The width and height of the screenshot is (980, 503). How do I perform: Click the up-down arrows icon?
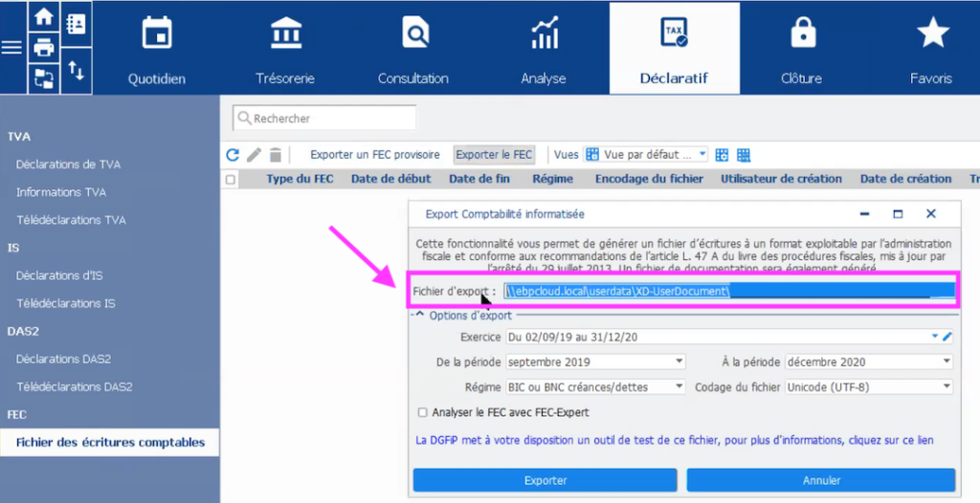click(x=77, y=70)
